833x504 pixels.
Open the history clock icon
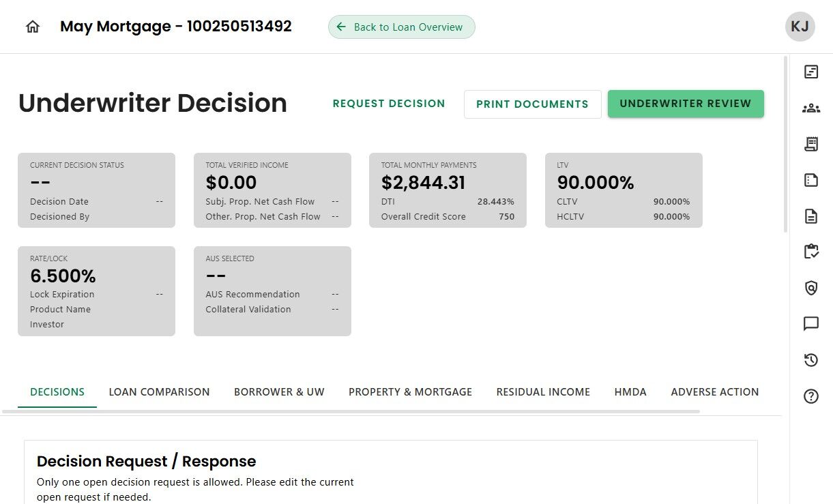pos(811,360)
